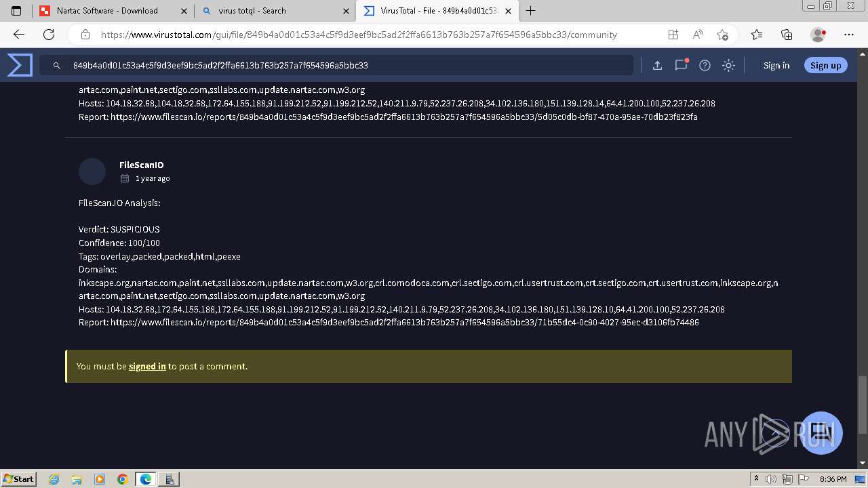The width and height of the screenshot is (868, 488).
Task: Add this page to favorites star
Action: 722,35
